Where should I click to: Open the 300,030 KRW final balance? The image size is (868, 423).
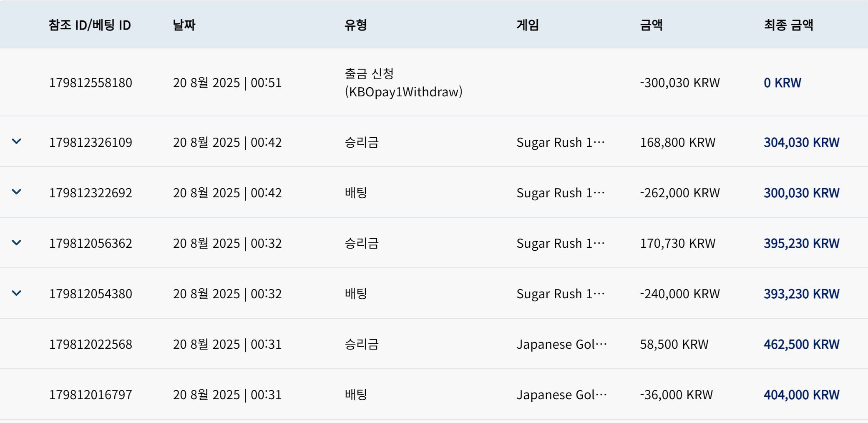[x=801, y=193]
